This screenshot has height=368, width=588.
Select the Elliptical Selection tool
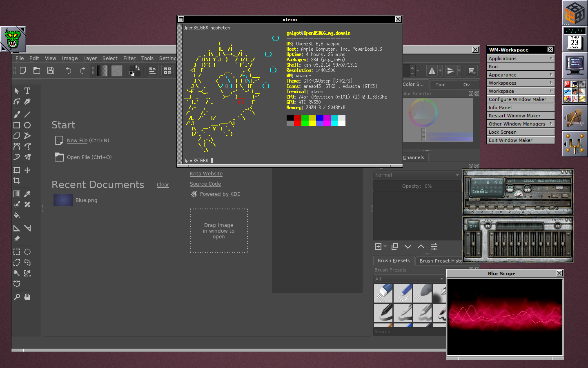point(27,252)
